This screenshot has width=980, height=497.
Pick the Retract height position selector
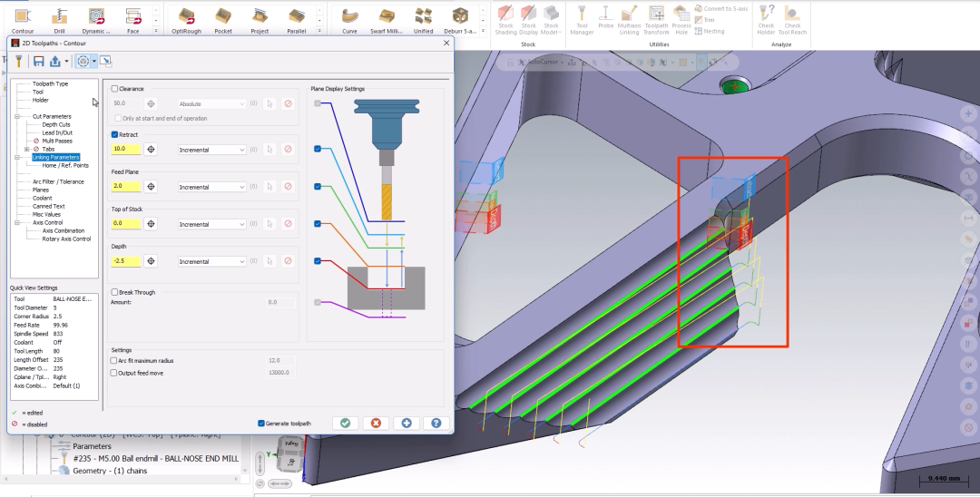click(151, 150)
